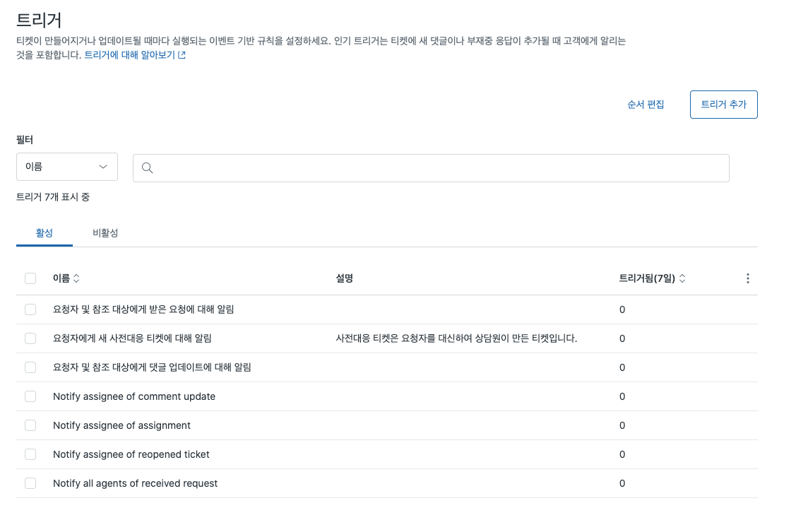Sort by the 이름 column arrows
The image size is (796, 532).
[76, 278]
